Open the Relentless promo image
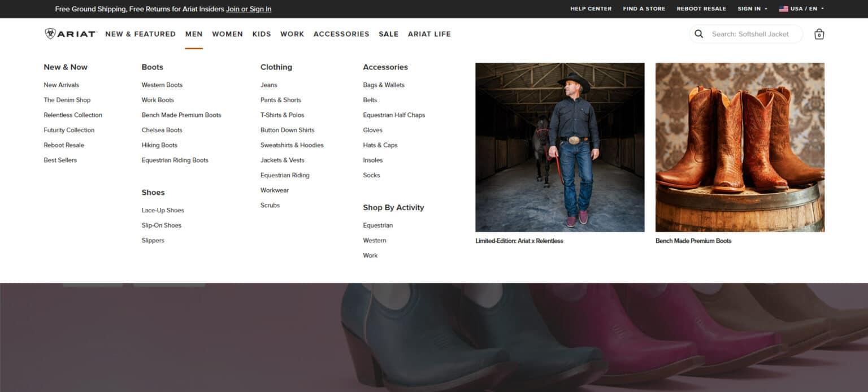This screenshot has width=868, height=392. tap(559, 147)
